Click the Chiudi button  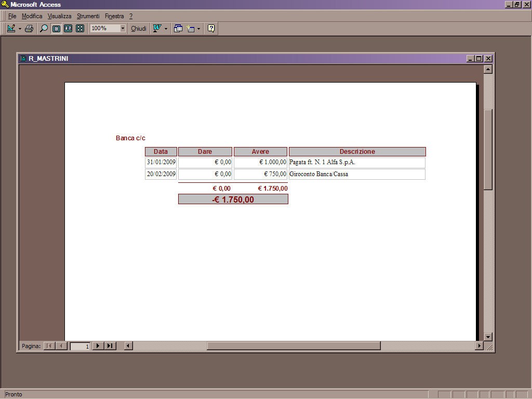pyautogui.click(x=138, y=29)
